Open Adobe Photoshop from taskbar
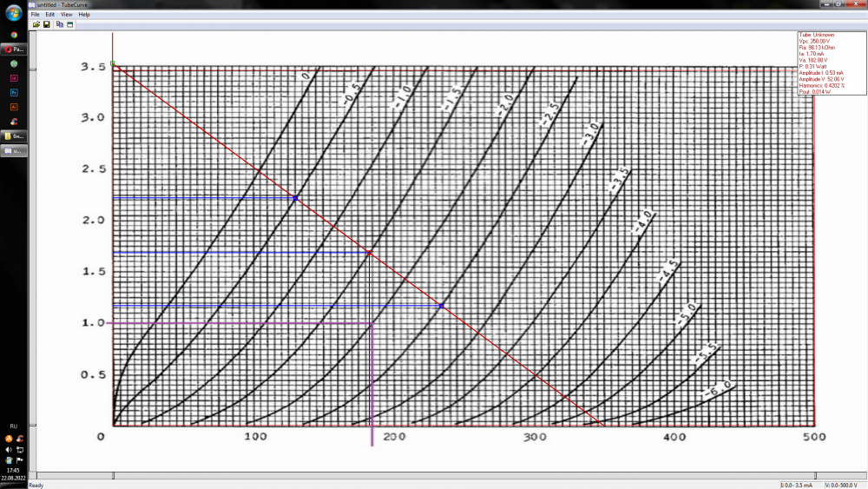 (x=14, y=92)
